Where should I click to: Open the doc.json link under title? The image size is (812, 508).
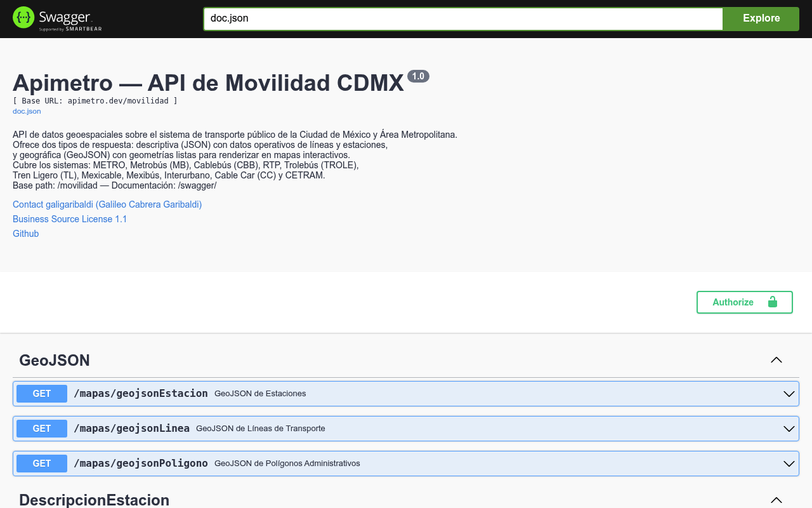coord(27,111)
